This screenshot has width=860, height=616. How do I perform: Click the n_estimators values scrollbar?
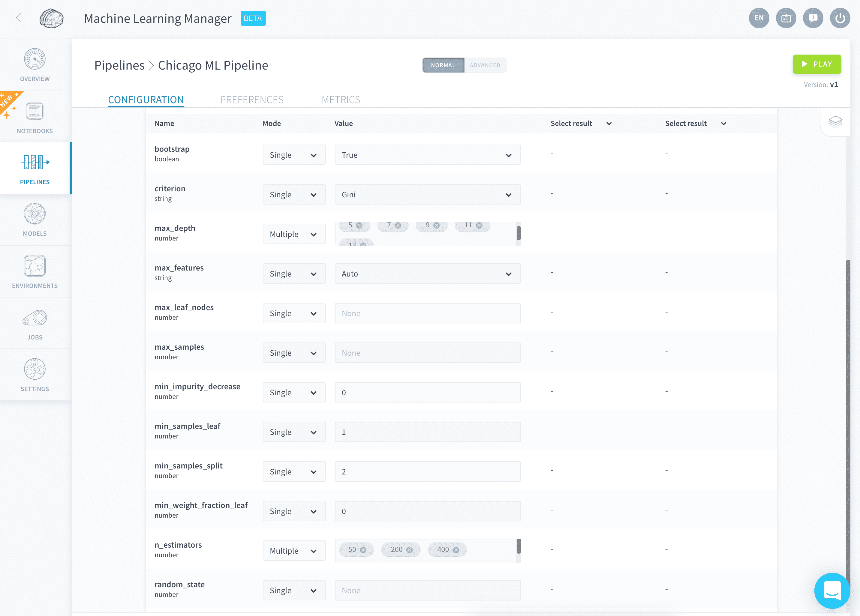click(x=518, y=546)
